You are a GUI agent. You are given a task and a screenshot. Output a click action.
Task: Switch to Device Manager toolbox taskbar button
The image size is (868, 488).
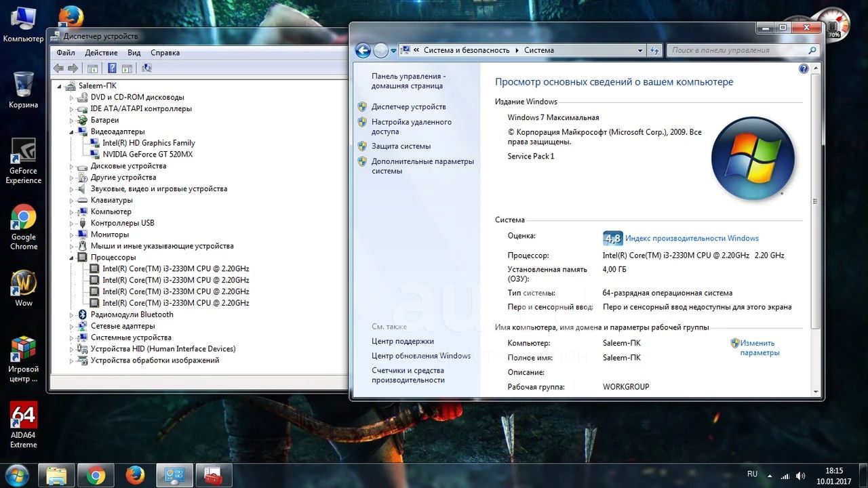click(214, 475)
